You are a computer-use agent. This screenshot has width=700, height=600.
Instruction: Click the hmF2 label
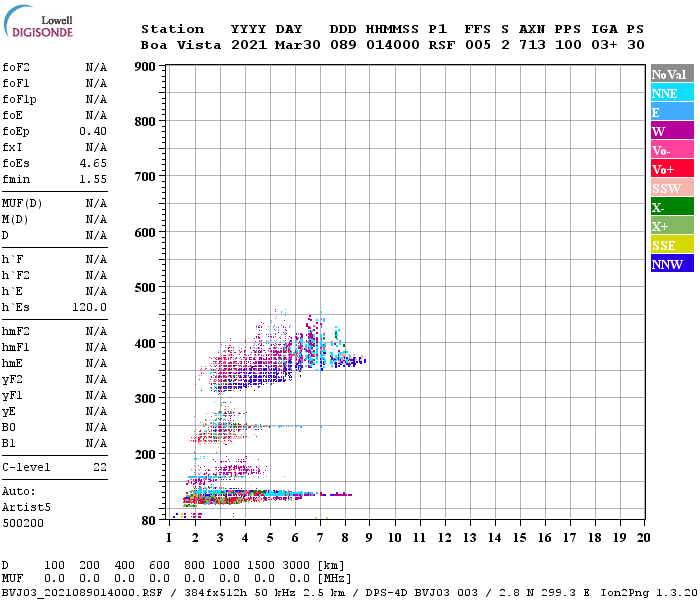(16, 331)
